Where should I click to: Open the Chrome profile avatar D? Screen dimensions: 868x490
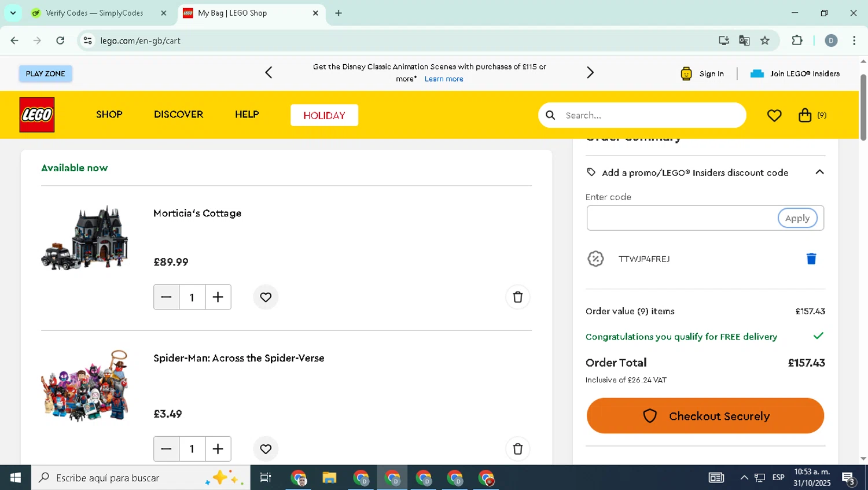[x=831, y=40]
